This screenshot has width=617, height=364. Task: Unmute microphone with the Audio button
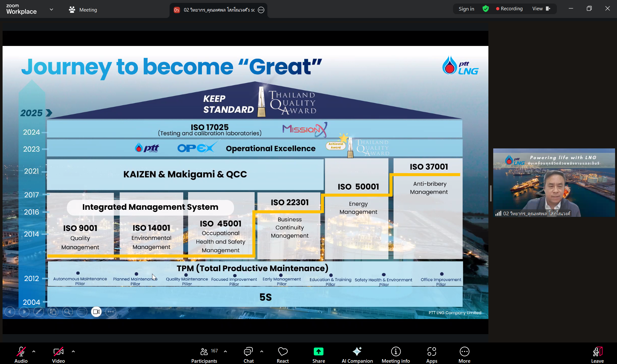(x=21, y=354)
